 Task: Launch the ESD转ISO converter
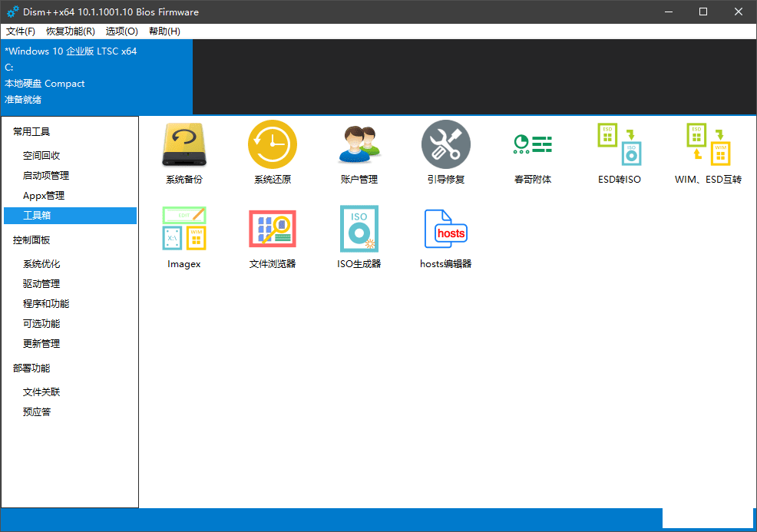pos(620,153)
